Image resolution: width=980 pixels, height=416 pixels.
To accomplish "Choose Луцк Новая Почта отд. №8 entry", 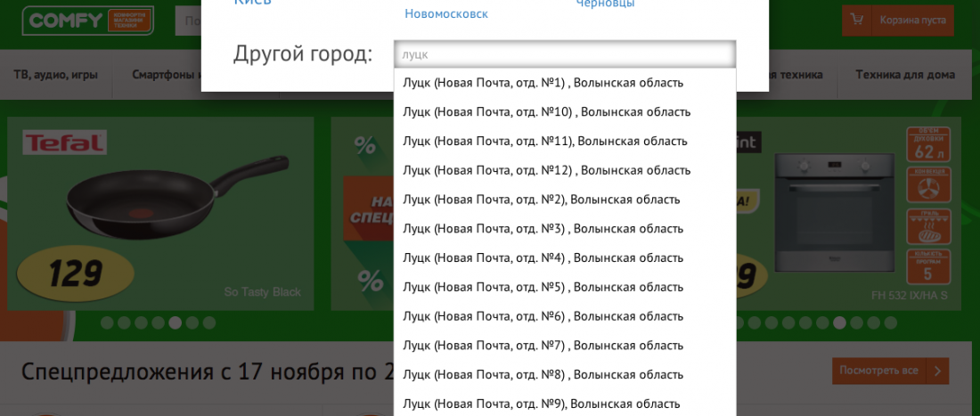I will point(543,374).
